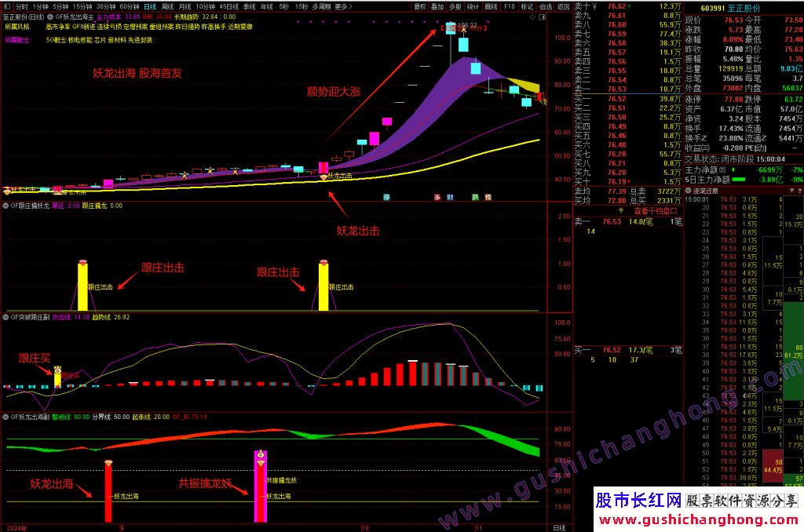Click the small icon next to 主力净额

(722, 169)
